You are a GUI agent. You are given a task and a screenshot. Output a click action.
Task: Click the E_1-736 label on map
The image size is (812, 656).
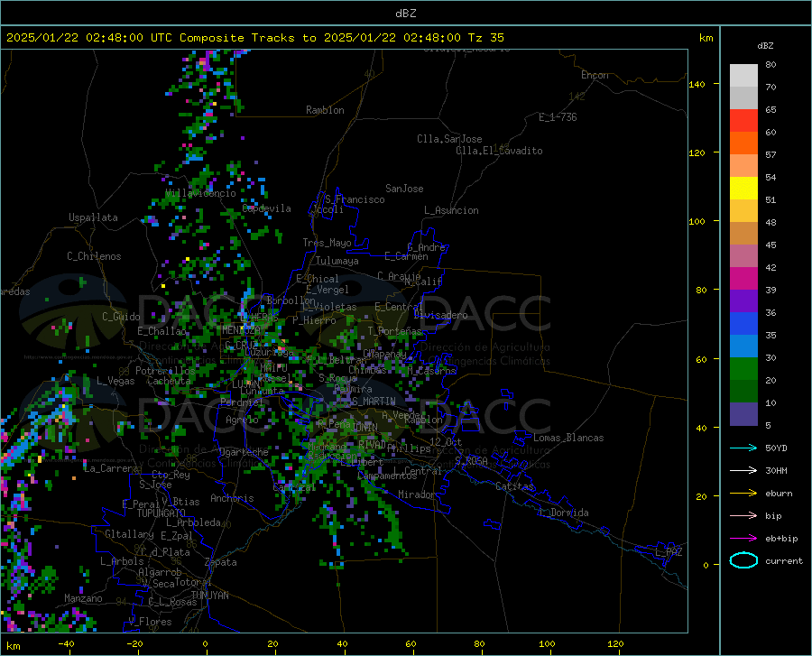[x=558, y=117]
